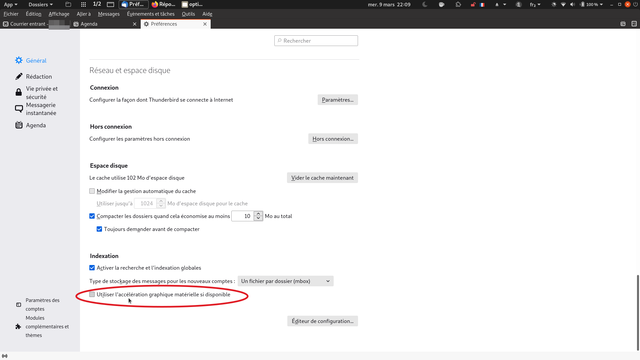Click the Rechercher preferences search field

coord(316,41)
